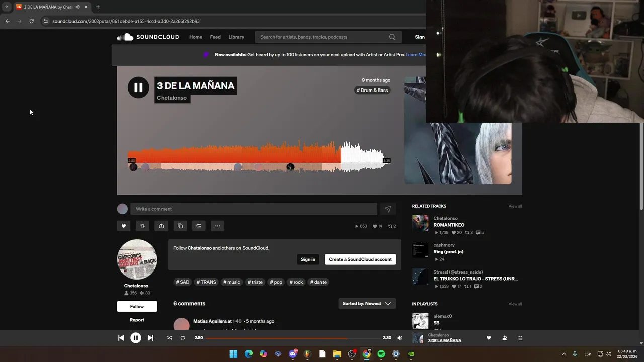The height and width of the screenshot is (362, 644).
Task: Select the #TRANS tag
Action: (x=206, y=282)
